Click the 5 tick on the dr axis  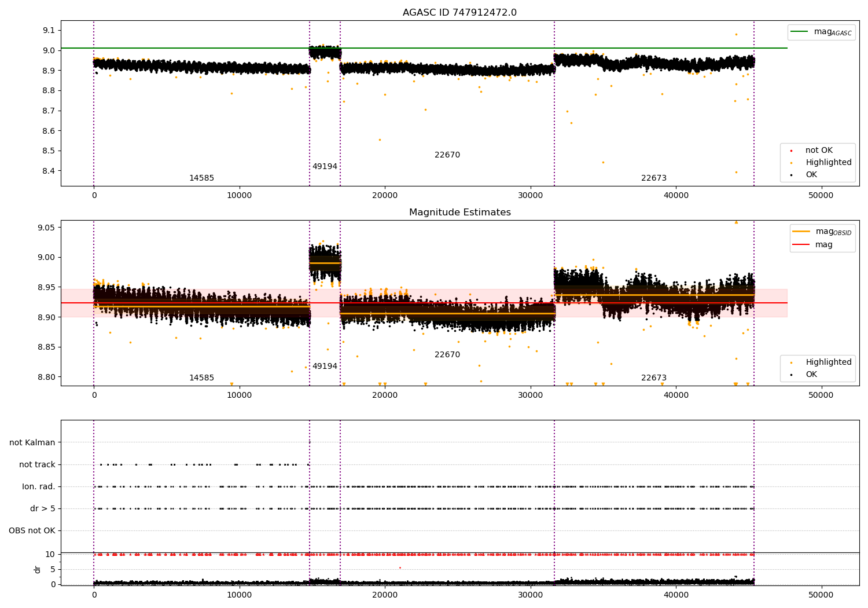53,570
